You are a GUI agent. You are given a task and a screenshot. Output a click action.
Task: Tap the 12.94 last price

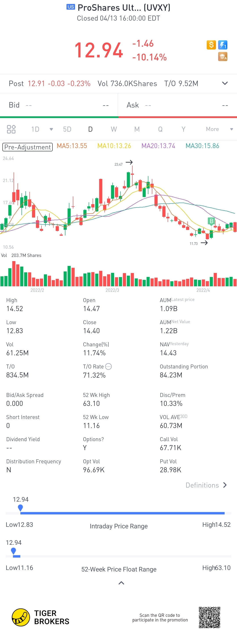(x=99, y=50)
